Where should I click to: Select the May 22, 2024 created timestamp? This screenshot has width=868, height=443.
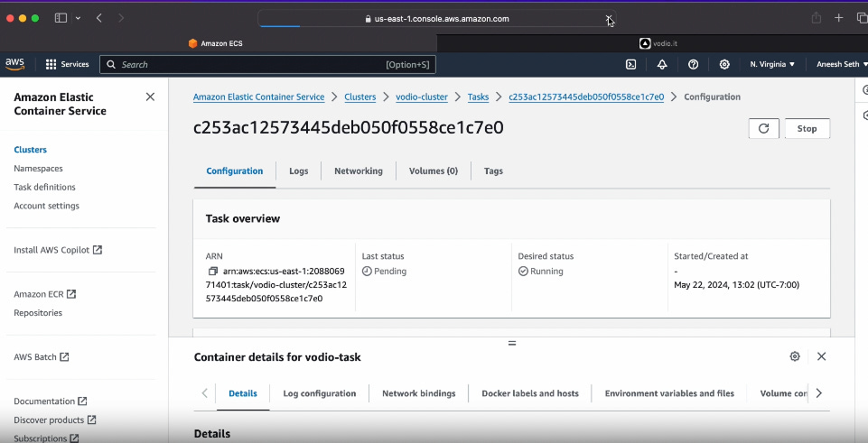click(736, 285)
